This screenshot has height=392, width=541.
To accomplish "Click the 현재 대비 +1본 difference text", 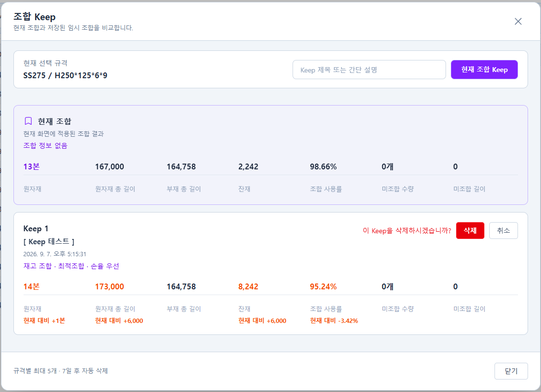I will pyautogui.click(x=44, y=321).
